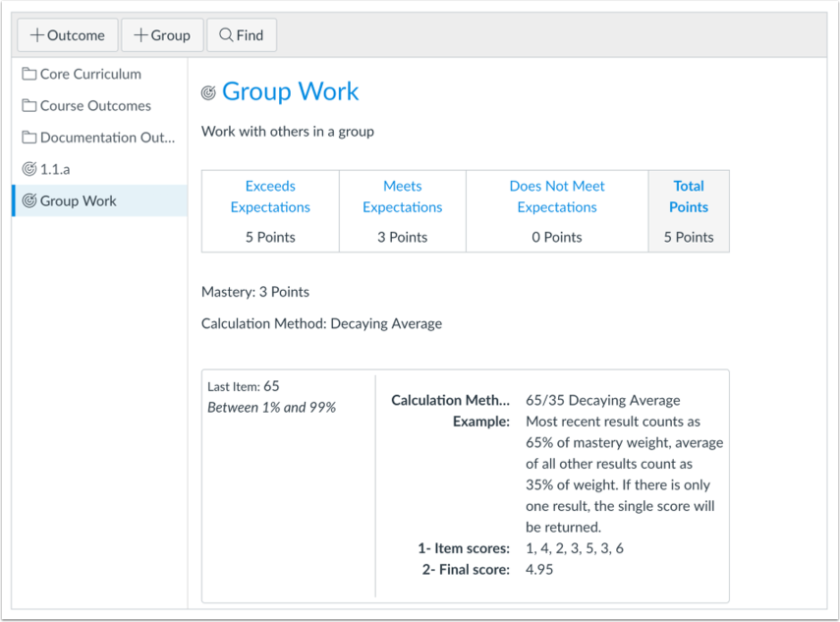Open the Group Work title link
Viewport: 840px width, 622px height.
pyautogui.click(x=290, y=91)
